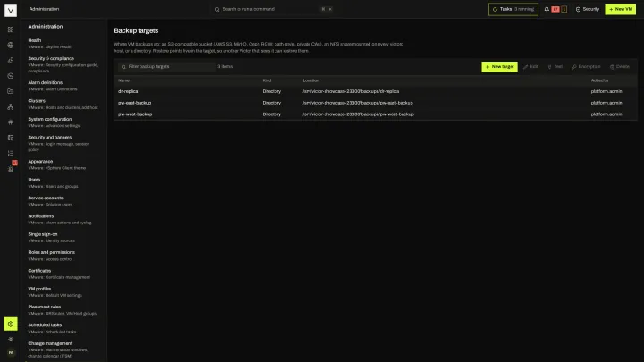Open Change management in the Administration menu
644x362 pixels.
pos(64,349)
